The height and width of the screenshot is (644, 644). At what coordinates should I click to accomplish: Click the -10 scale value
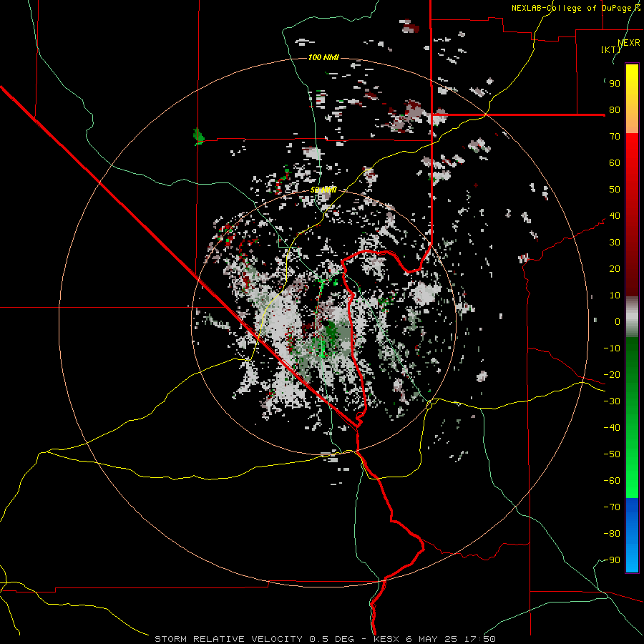[612, 348]
